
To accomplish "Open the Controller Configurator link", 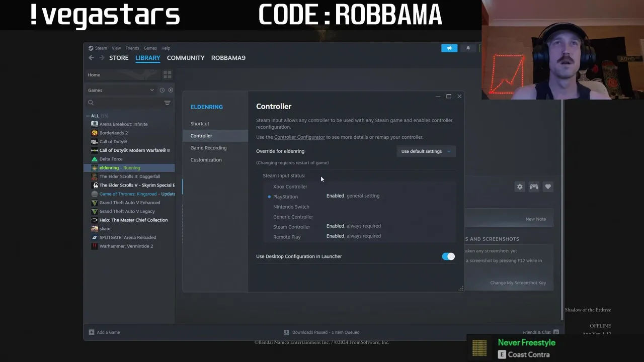I will click(x=299, y=137).
